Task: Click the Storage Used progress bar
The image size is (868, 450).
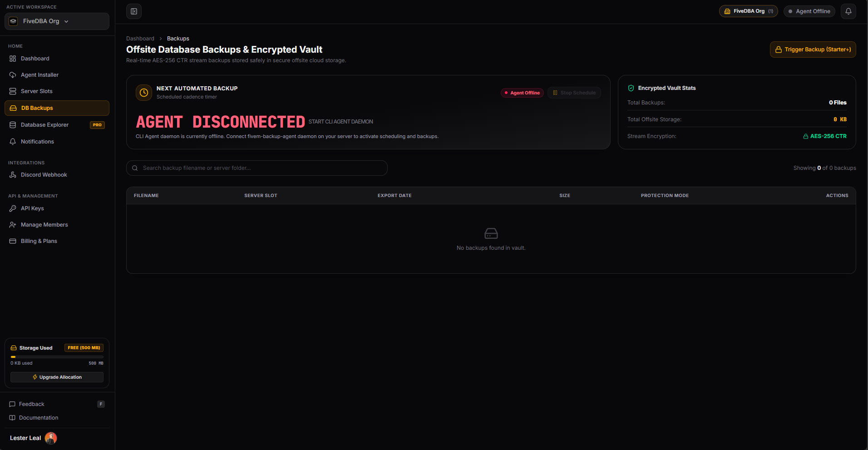Action: [x=57, y=357]
